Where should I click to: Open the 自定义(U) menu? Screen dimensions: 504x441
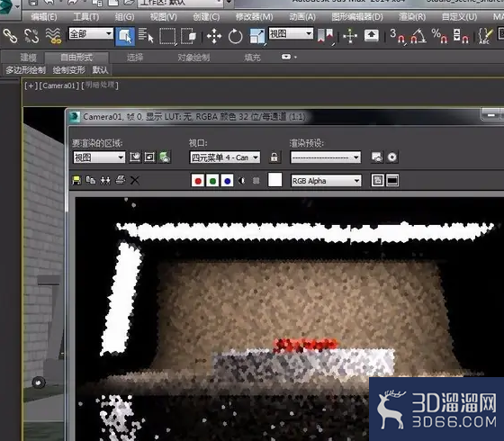click(459, 17)
